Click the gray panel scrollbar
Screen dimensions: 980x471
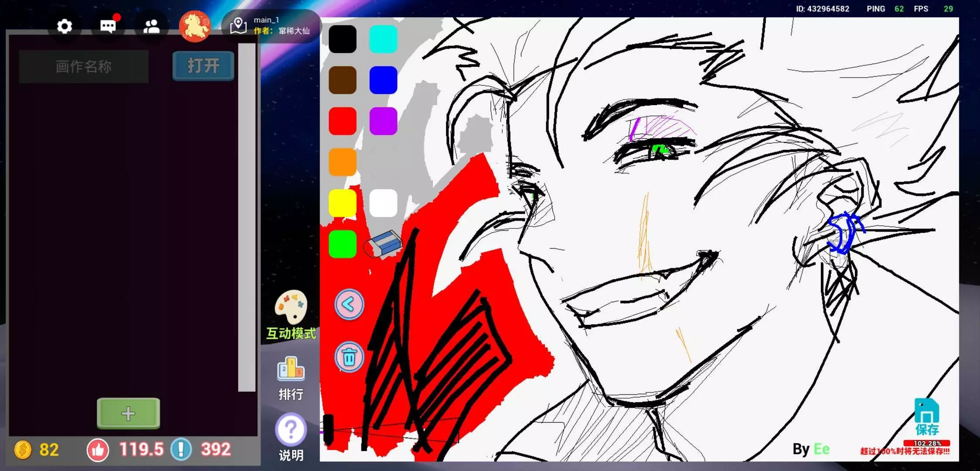point(247,218)
